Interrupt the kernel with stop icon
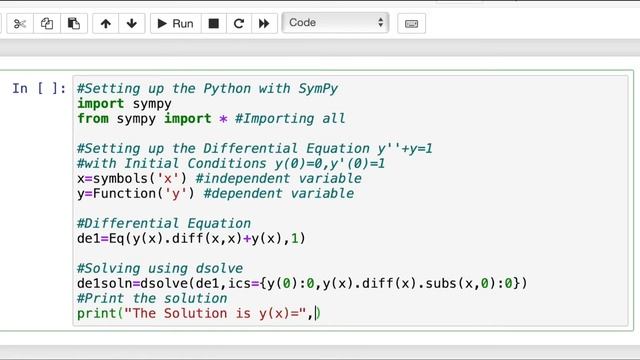The image size is (640, 360). [x=213, y=24]
